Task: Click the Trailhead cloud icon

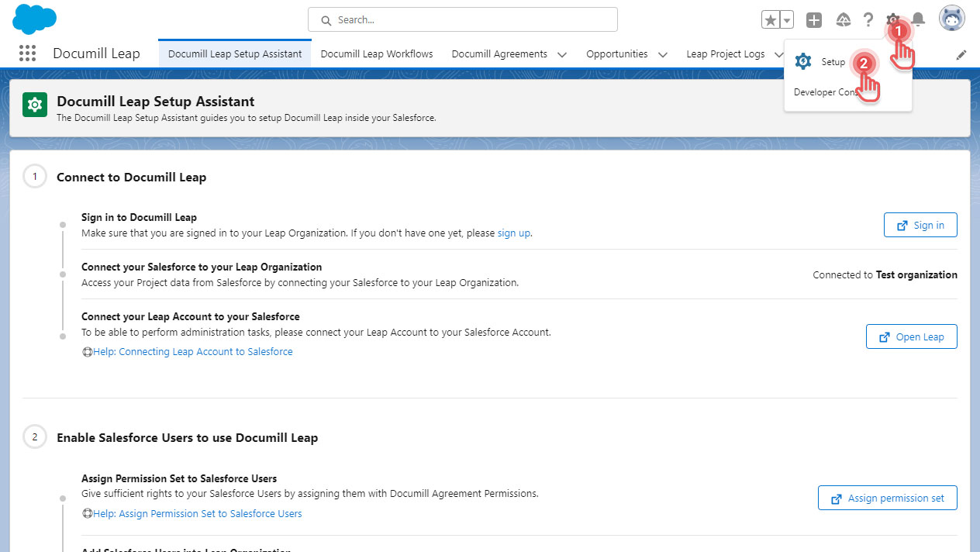Action: 843,19
